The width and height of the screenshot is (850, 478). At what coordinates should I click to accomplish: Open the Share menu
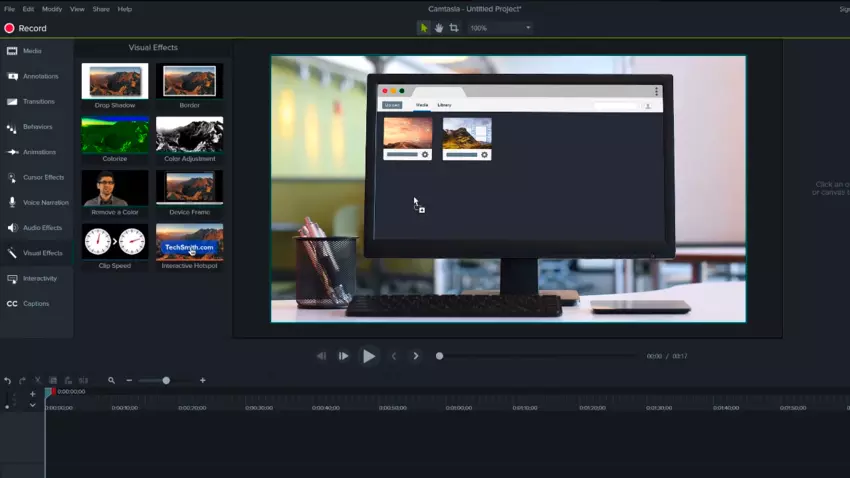(x=101, y=9)
